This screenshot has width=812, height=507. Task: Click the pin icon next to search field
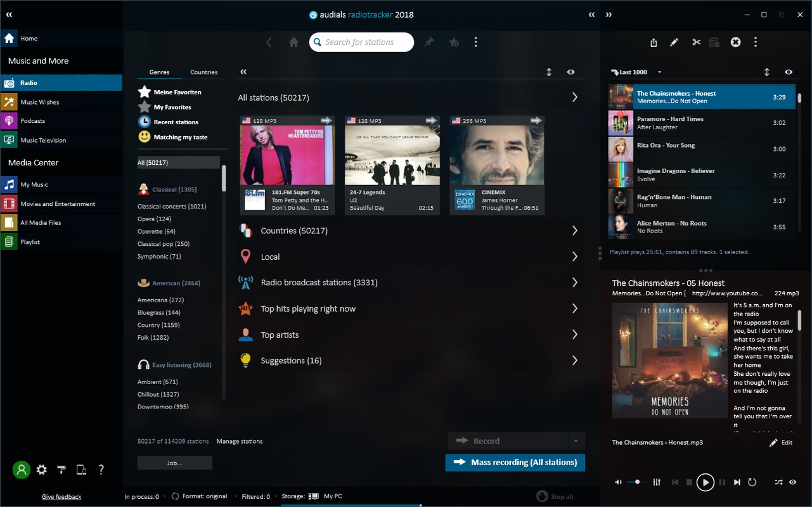point(429,42)
